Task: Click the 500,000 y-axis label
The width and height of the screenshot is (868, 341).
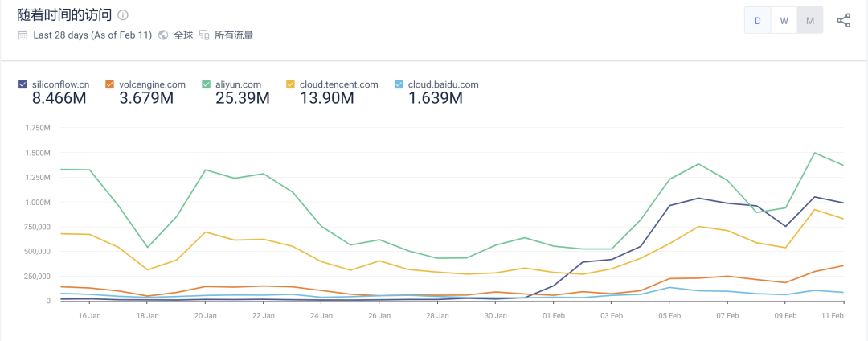Action: [x=39, y=251]
